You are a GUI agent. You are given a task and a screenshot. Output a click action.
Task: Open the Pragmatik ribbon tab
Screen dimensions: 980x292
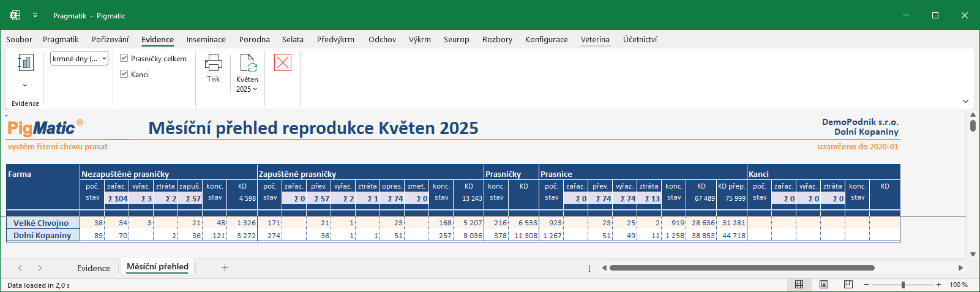[61, 39]
